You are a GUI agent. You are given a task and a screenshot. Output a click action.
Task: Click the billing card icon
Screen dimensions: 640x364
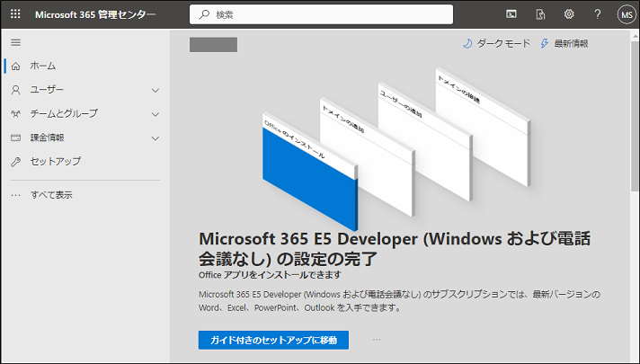[16, 138]
